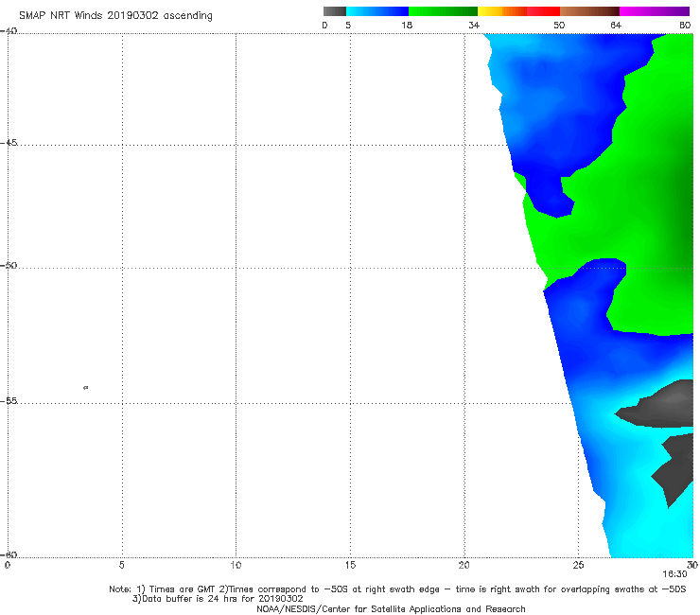700x615 pixels.
Task: Click the color bar label "80"
Action: (685, 26)
